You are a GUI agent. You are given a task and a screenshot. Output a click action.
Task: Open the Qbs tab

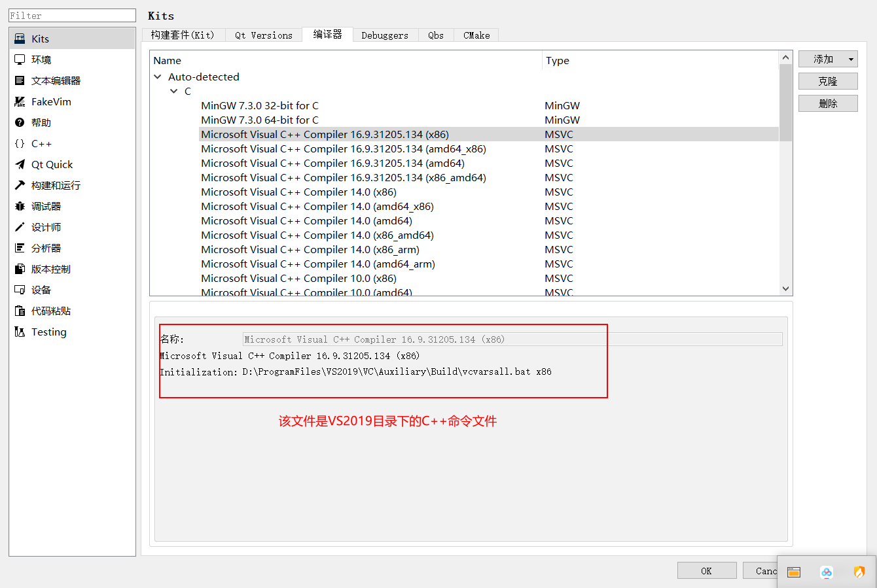tap(436, 35)
